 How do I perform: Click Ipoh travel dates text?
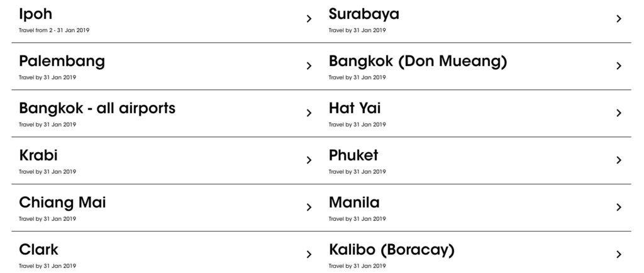click(54, 30)
